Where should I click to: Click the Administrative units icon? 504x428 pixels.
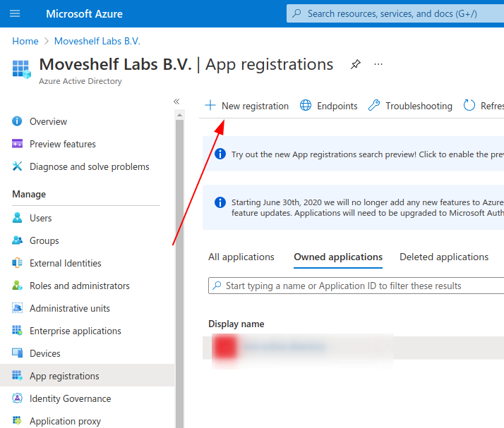point(17,307)
